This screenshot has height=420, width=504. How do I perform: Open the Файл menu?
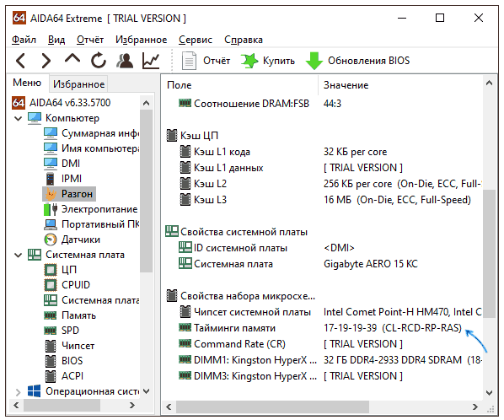pos(24,40)
